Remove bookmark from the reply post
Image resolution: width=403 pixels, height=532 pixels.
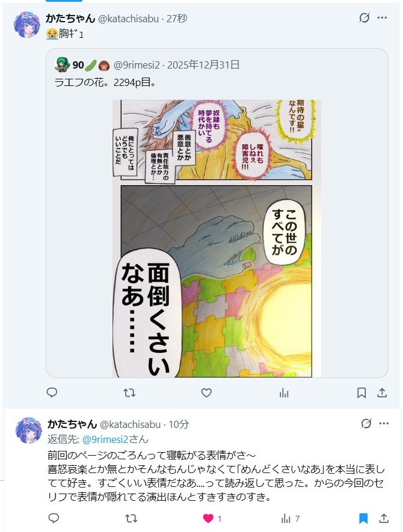pyautogui.click(x=363, y=518)
